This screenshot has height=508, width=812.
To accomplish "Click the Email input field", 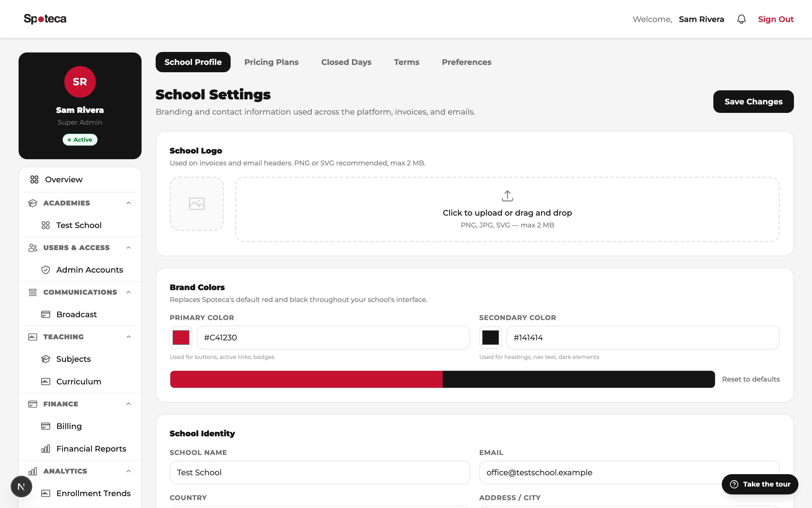I will coord(629,472).
